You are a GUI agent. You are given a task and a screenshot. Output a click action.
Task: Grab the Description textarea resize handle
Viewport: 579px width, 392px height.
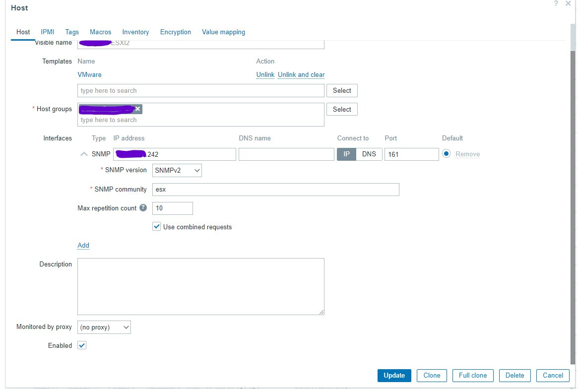pos(322,312)
